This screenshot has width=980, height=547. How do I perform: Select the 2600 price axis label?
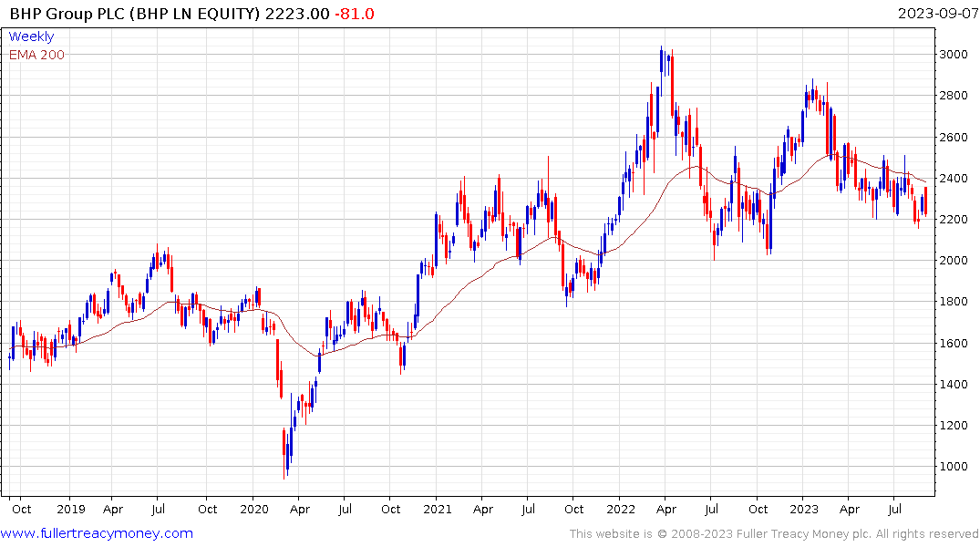954,137
